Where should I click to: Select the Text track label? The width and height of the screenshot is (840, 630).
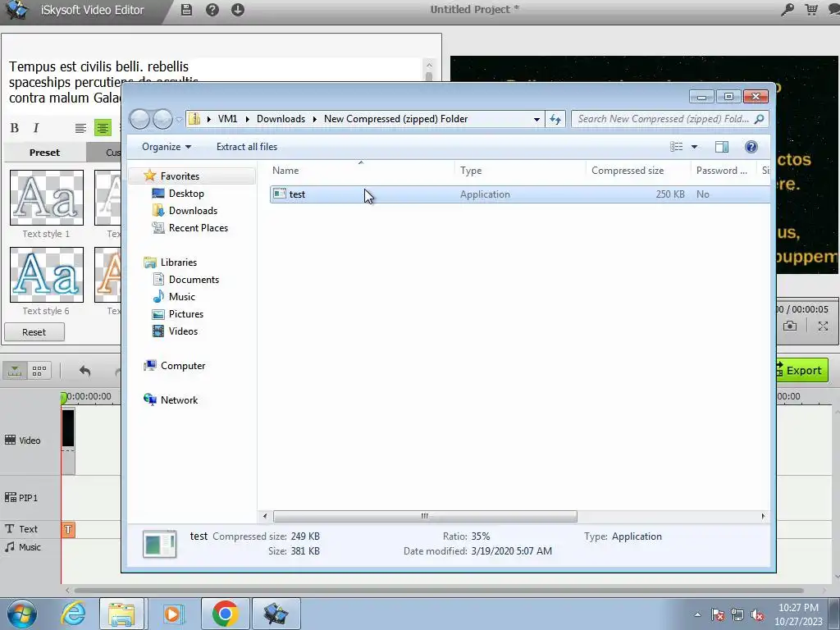pos(21,529)
